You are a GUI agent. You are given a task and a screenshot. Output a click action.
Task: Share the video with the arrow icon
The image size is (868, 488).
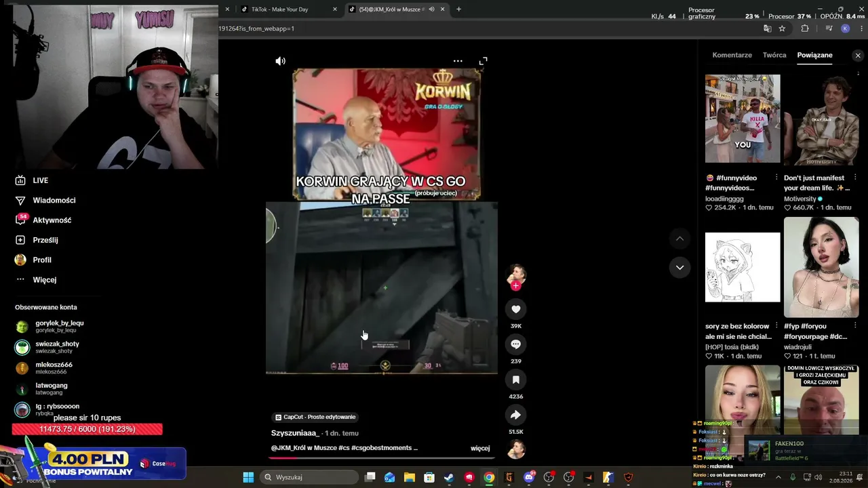coord(516,415)
